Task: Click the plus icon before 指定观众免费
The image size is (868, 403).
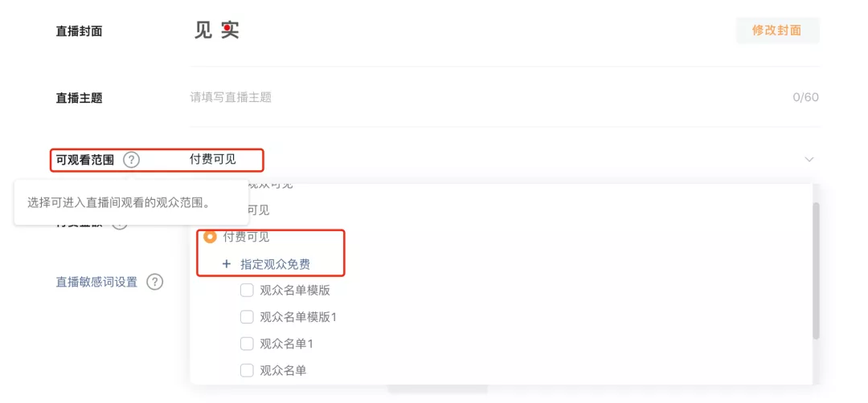Action: coord(227,264)
